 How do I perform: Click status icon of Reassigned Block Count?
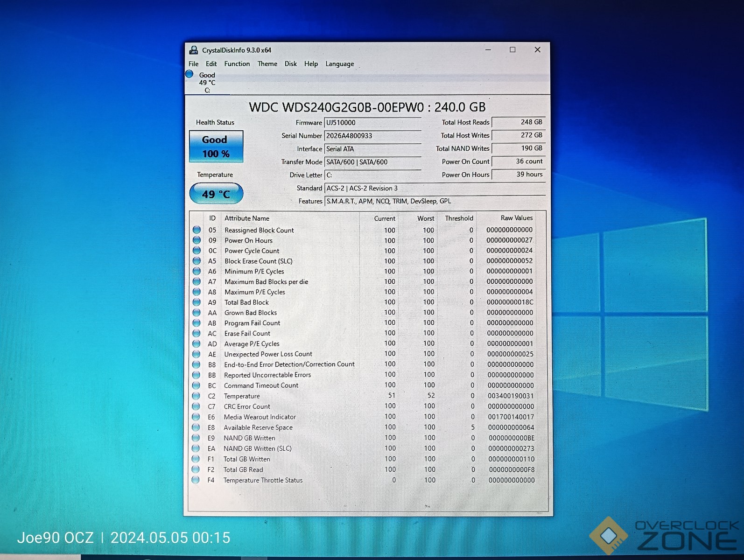point(197,230)
